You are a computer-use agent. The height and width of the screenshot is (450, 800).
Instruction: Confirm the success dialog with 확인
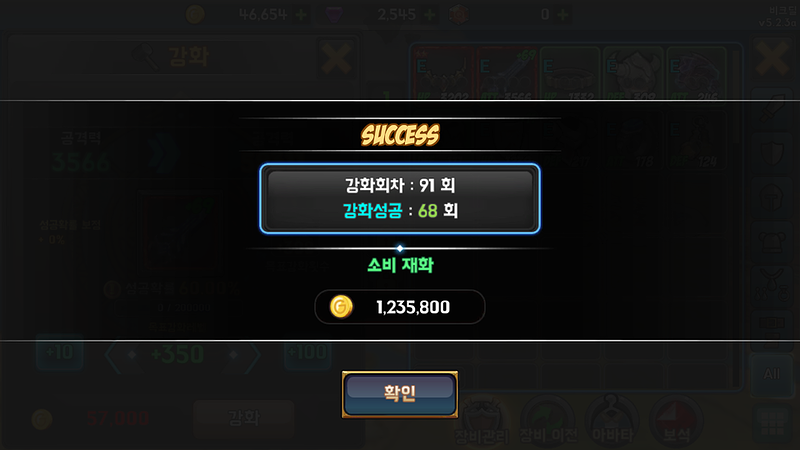coord(399,394)
